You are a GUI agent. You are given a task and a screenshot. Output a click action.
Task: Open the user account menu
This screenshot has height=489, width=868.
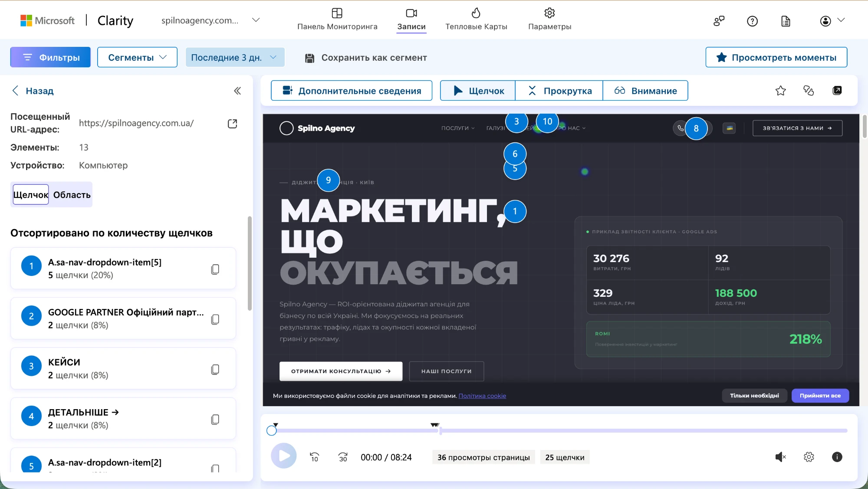click(832, 21)
